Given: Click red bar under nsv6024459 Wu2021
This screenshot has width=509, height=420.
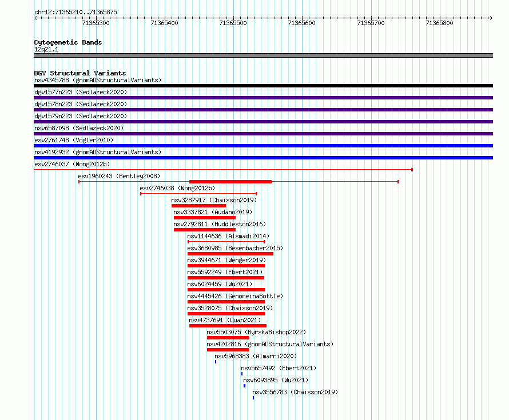Looking at the screenshot, I should 226,290.
